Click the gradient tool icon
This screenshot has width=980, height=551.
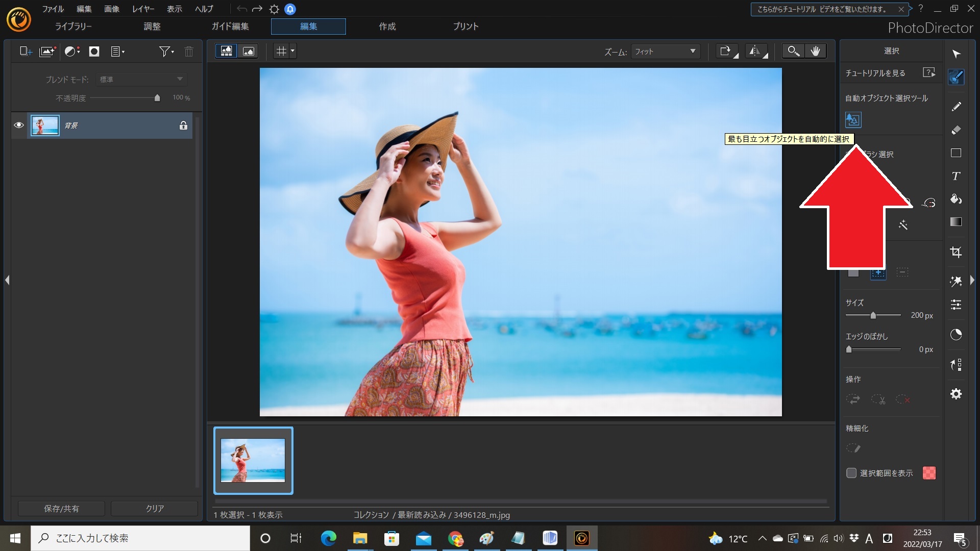(956, 222)
